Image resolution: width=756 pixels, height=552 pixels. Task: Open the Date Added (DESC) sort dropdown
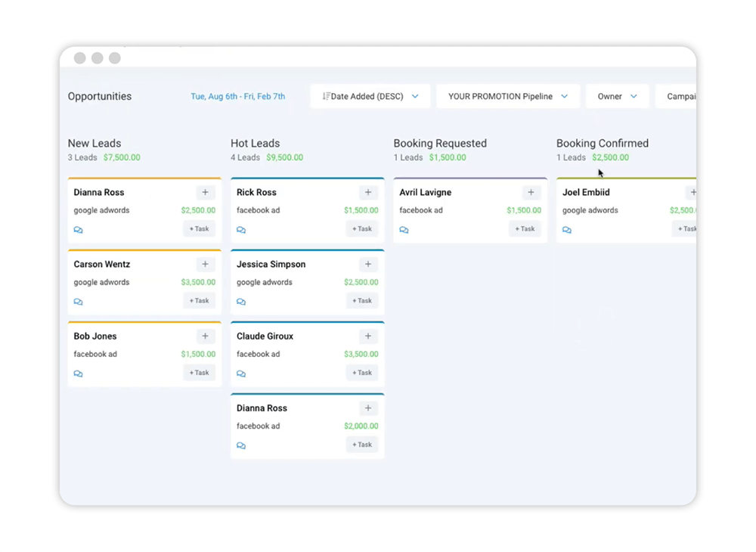pyautogui.click(x=370, y=97)
